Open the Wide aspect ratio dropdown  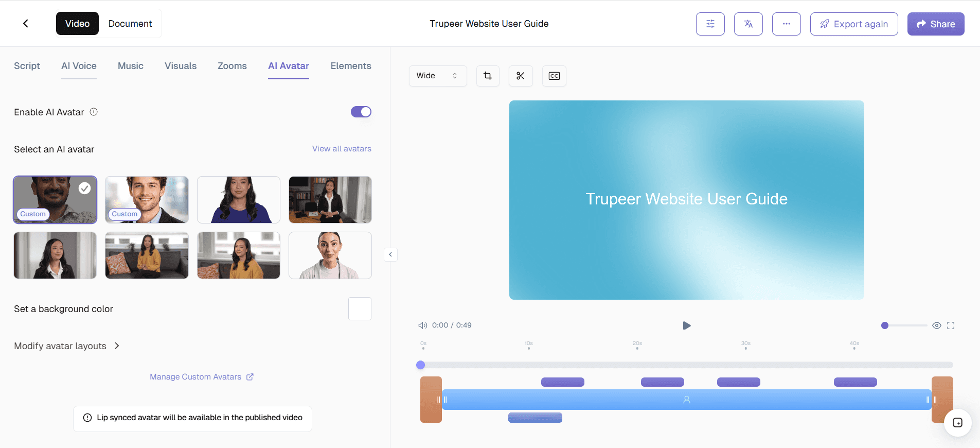438,76
